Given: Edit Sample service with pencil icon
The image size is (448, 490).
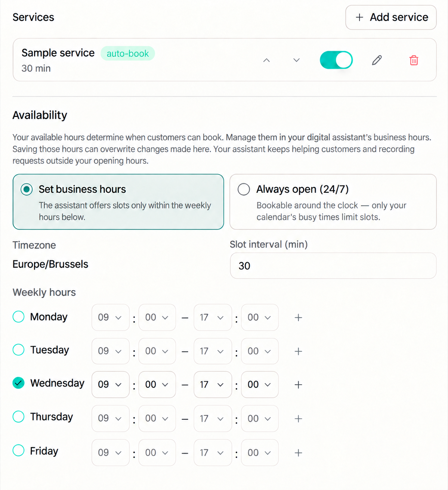Looking at the screenshot, I should pyautogui.click(x=377, y=60).
